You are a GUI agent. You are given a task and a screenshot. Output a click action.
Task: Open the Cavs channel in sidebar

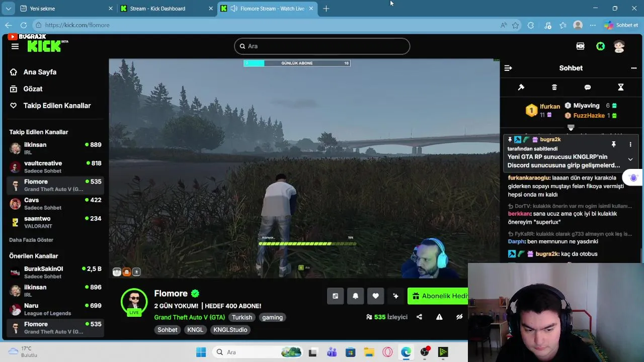[x=55, y=204]
